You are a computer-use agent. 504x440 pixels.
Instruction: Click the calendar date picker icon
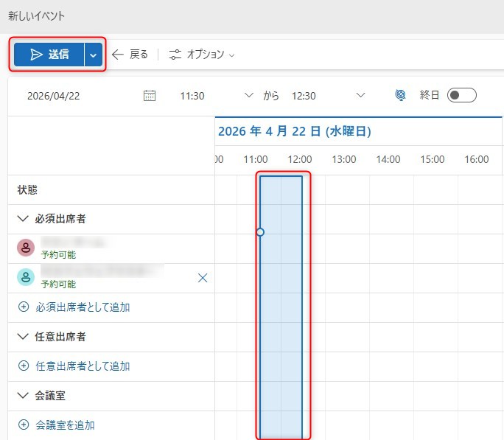(x=150, y=95)
